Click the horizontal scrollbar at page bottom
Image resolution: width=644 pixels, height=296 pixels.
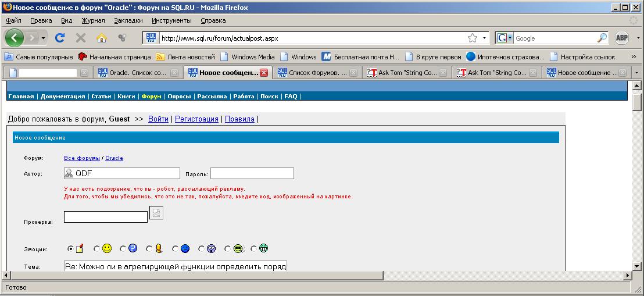[291, 275]
